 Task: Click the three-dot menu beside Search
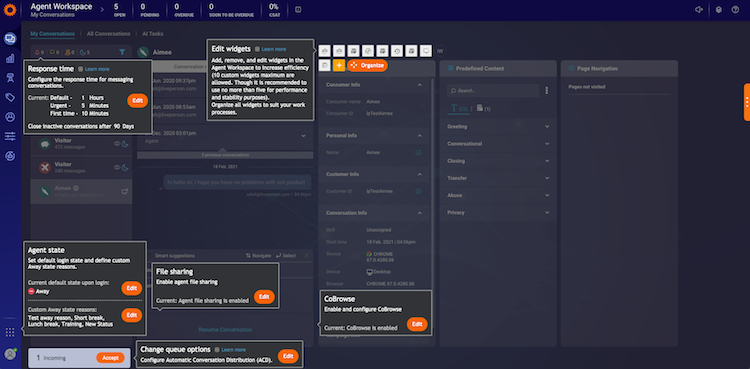[x=547, y=90]
